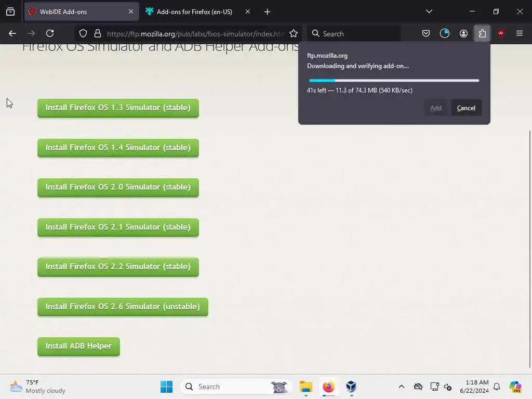
Task: Install Firefox OS 2.6 Simulator unstable
Action: point(123,307)
